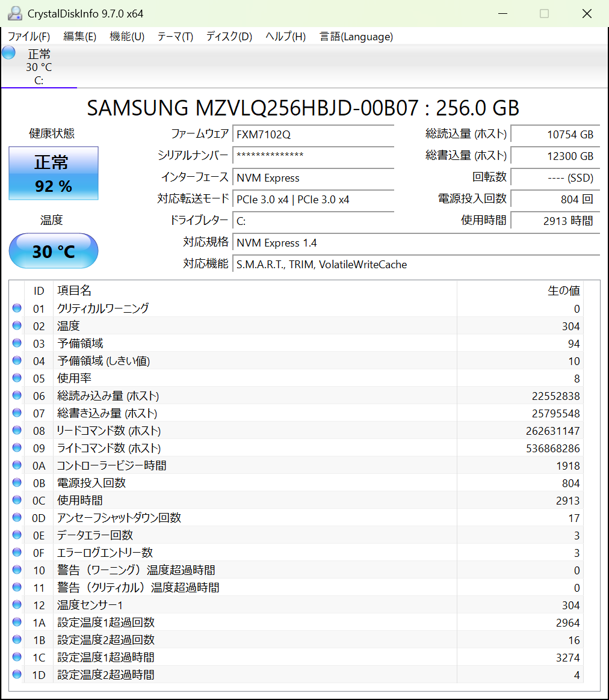Click the features field S.M.A.R.T., TRIM, VolatileWriteCache
This screenshot has width=609, height=700.
click(416, 264)
